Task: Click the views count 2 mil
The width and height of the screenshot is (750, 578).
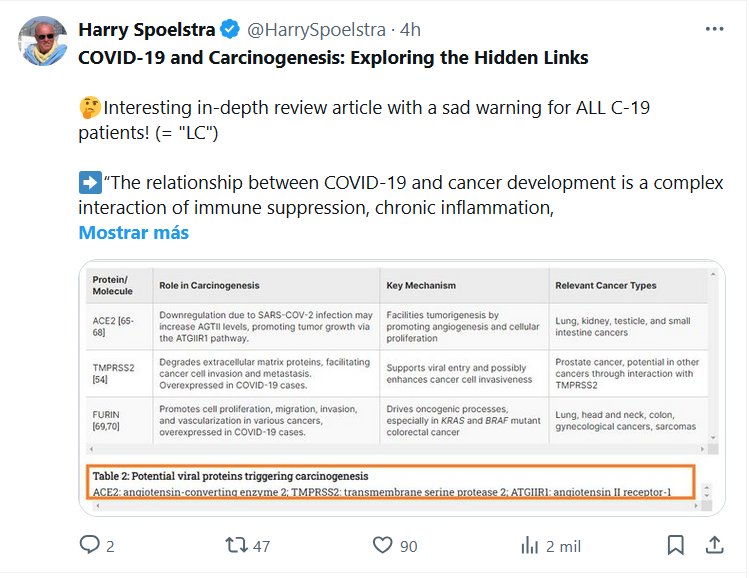Action: tap(565, 546)
